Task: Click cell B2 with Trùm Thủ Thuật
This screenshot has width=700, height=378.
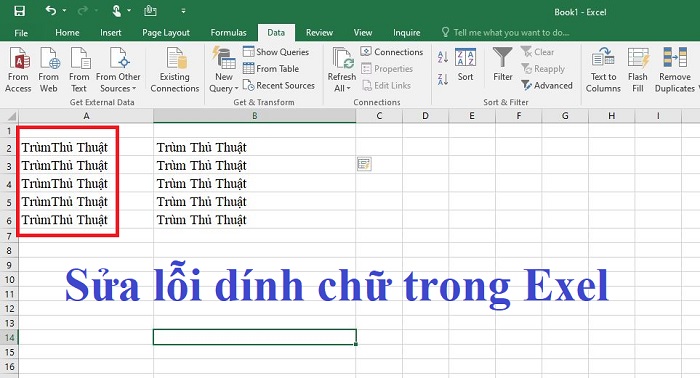Action: click(x=254, y=147)
